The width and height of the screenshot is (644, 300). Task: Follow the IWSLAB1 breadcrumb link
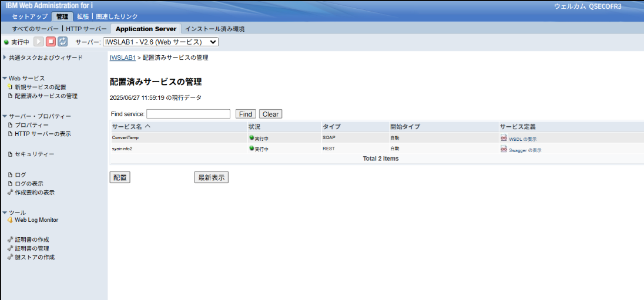pyautogui.click(x=123, y=58)
